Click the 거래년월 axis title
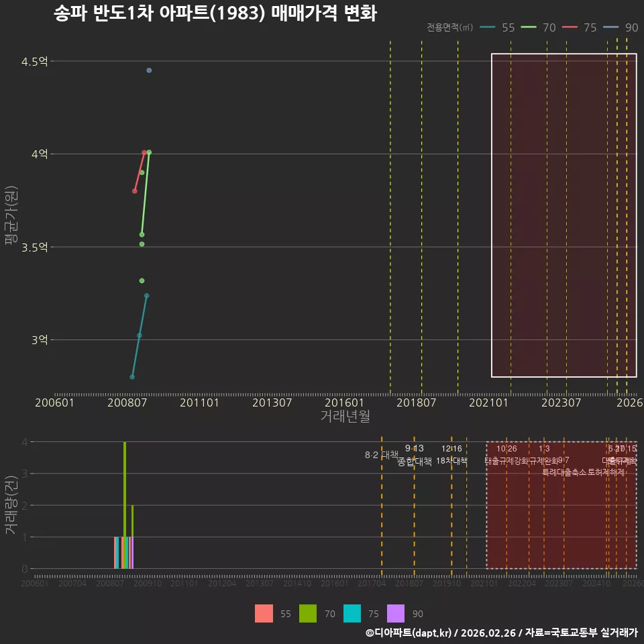Image resolution: width=644 pixels, height=644 pixels. click(345, 416)
